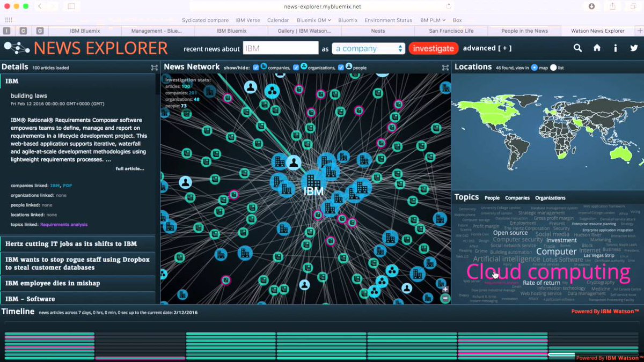Click the Artificial intelligence topic
Image resolution: width=644 pixels, height=362 pixels.
coord(507,259)
